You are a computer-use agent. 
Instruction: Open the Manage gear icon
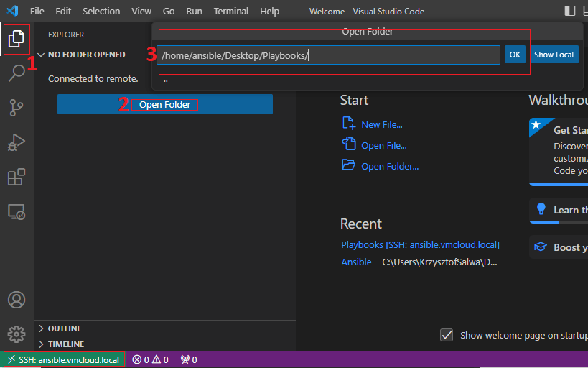point(17,334)
